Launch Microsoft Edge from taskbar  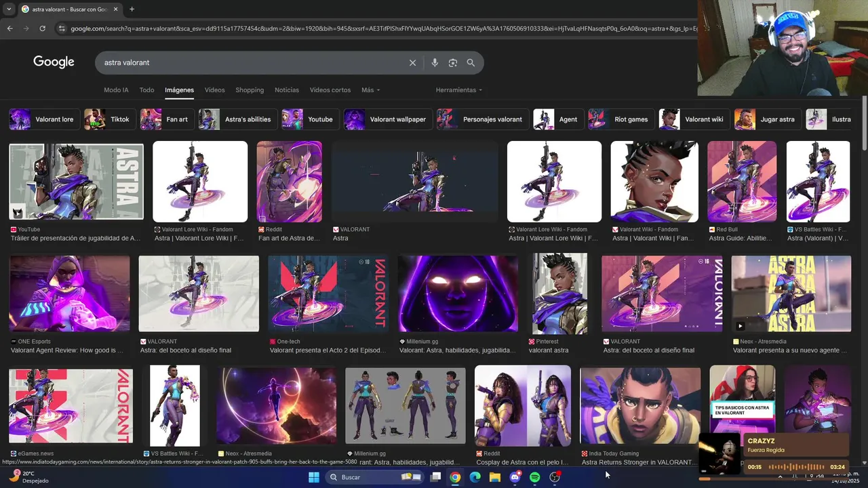click(x=475, y=477)
